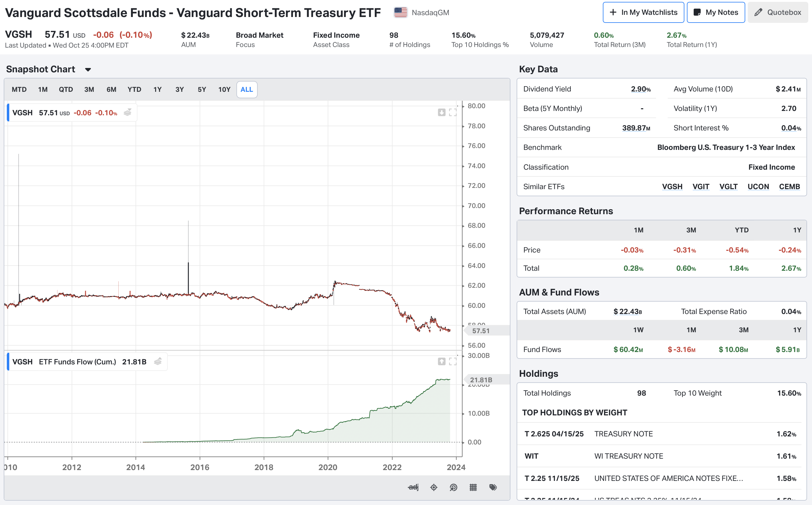Select the 3M range tab
The image size is (812, 505).
pos(89,90)
